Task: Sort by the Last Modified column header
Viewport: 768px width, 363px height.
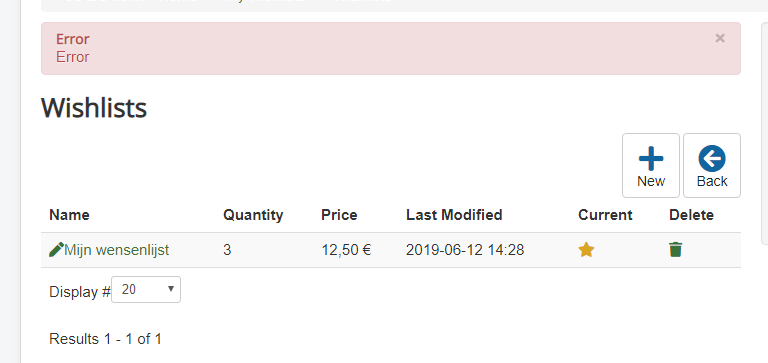Action: pyautogui.click(x=454, y=215)
